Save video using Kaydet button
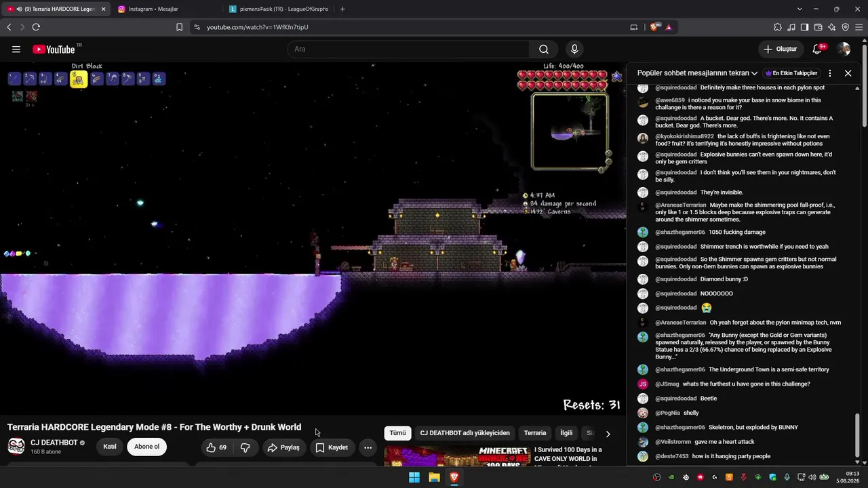 click(x=332, y=447)
